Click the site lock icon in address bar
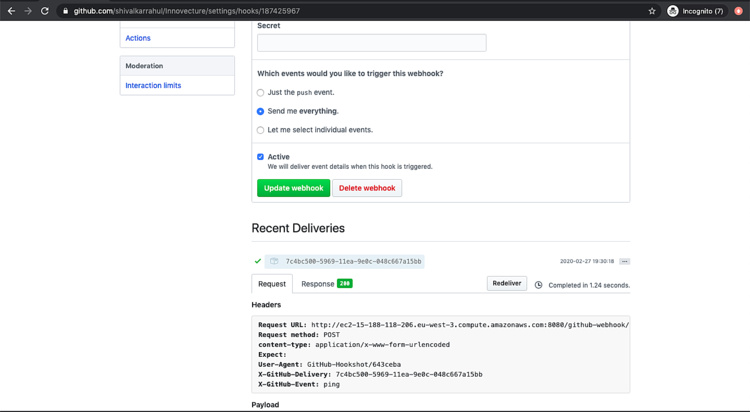Viewport: 750px width, 412px height. (x=65, y=11)
